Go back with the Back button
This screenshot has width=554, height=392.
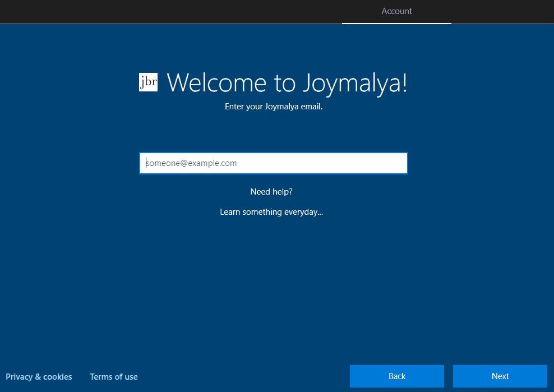point(397,376)
